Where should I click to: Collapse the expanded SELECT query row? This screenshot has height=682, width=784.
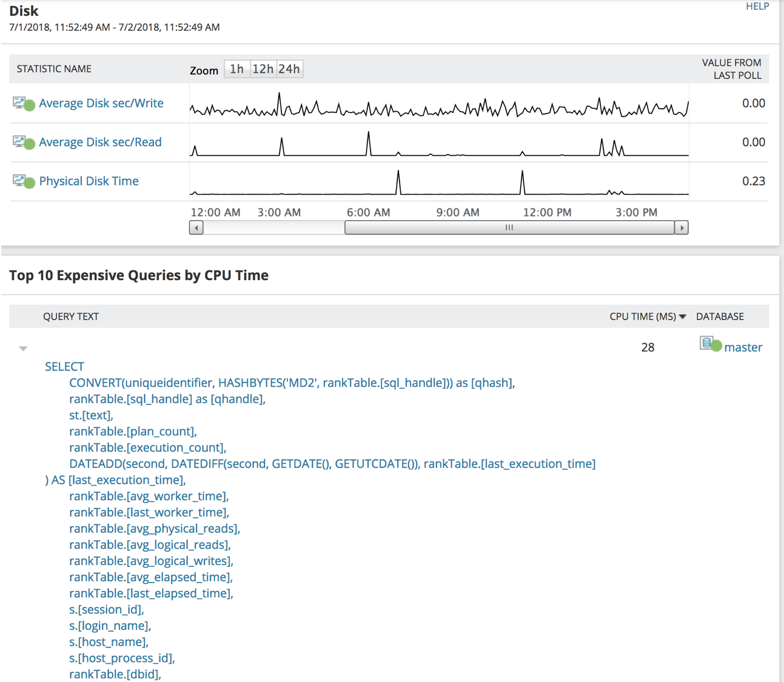(x=23, y=347)
